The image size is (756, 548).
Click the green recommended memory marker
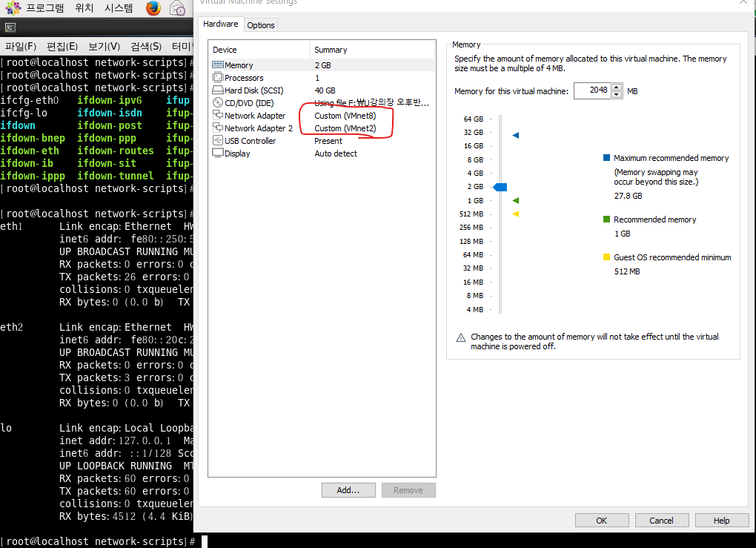click(515, 200)
